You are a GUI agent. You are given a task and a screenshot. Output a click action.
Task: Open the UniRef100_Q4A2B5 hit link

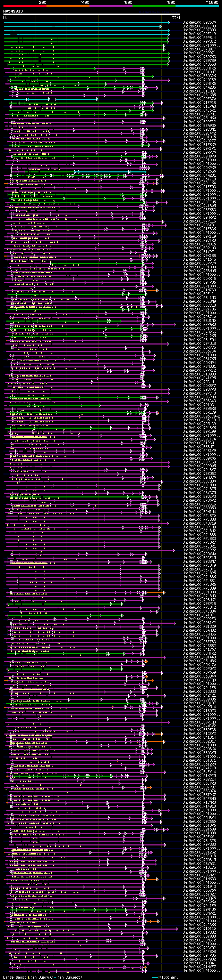tap(199, 88)
